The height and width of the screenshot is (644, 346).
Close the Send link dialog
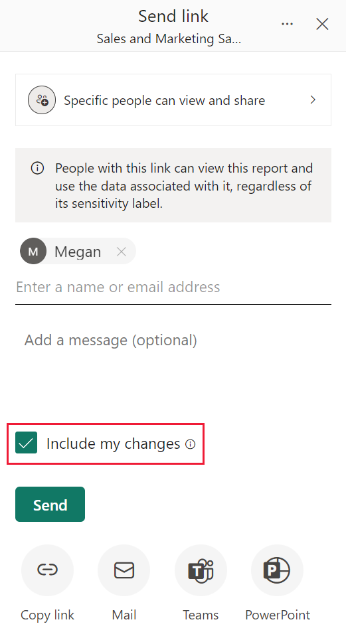(x=322, y=24)
